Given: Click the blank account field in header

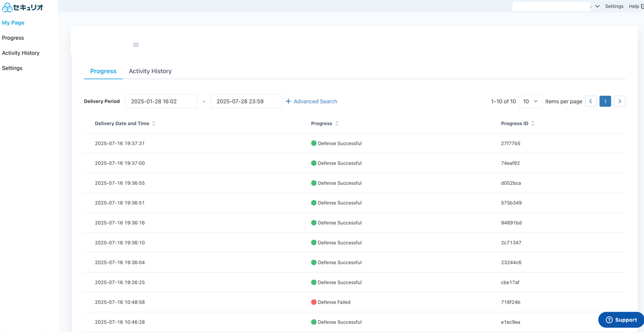Looking at the screenshot, I should [551, 6].
